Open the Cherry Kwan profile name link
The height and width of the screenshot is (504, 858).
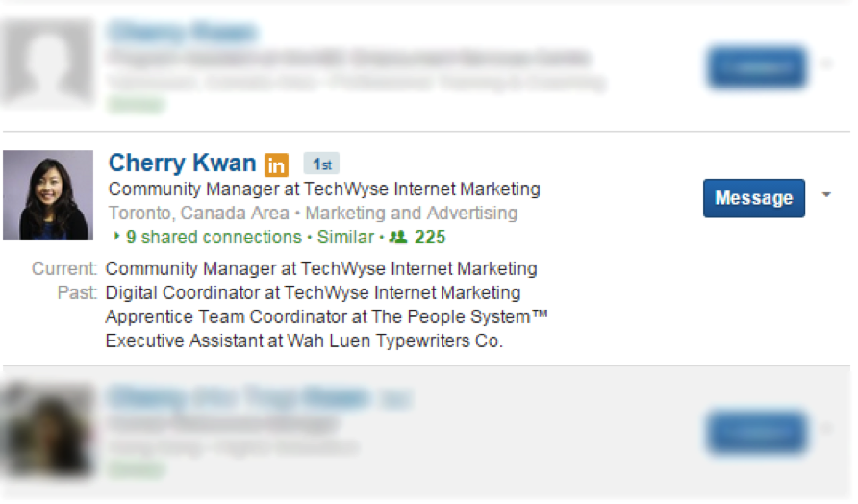182,164
